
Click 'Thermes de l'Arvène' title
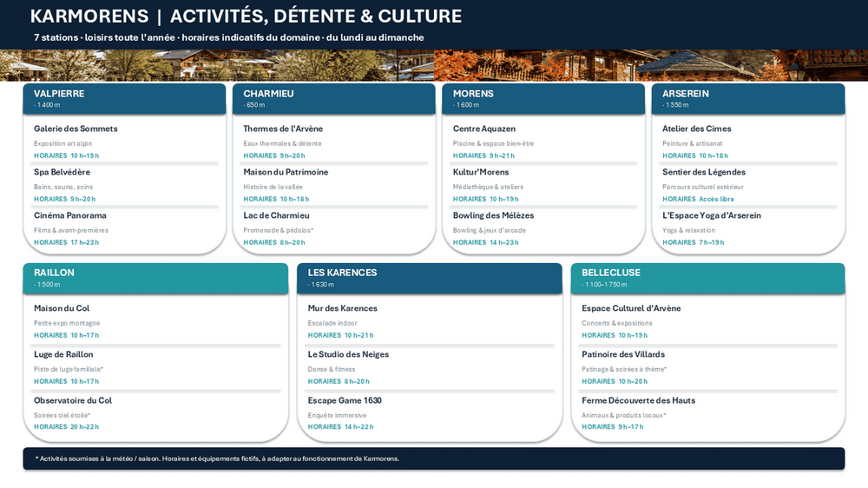[x=283, y=129]
